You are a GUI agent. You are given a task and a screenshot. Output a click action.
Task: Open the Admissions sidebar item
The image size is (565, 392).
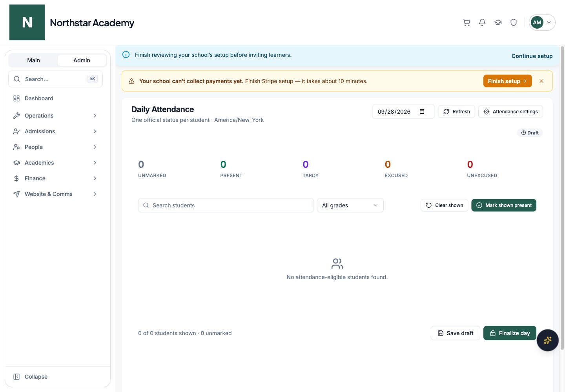click(x=55, y=131)
